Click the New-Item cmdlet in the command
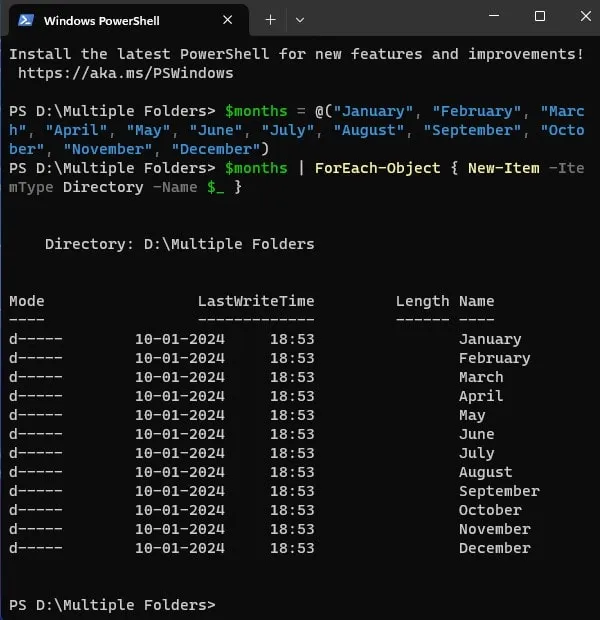The width and height of the screenshot is (600, 620). (503, 168)
